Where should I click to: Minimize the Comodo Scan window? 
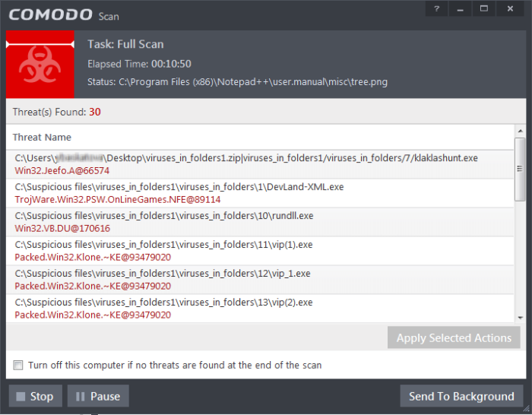460,9
